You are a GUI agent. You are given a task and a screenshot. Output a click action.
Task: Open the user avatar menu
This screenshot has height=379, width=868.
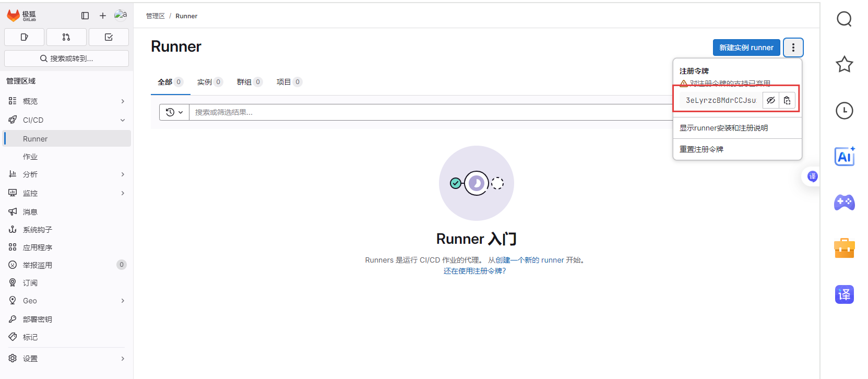coord(121,15)
